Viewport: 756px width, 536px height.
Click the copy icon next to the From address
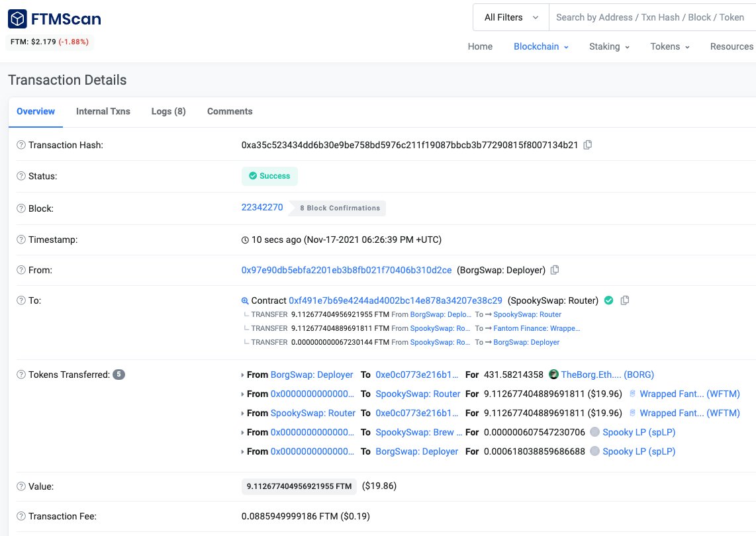tap(555, 269)
